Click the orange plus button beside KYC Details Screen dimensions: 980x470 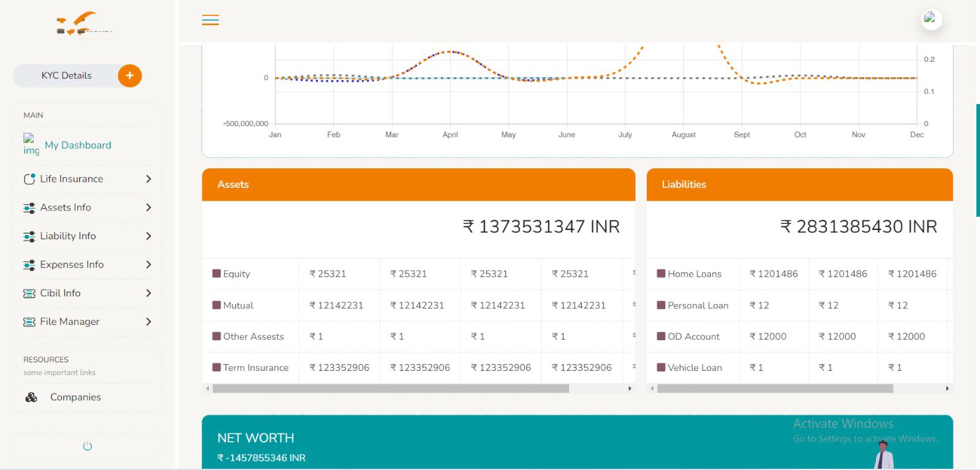point(129,76)
